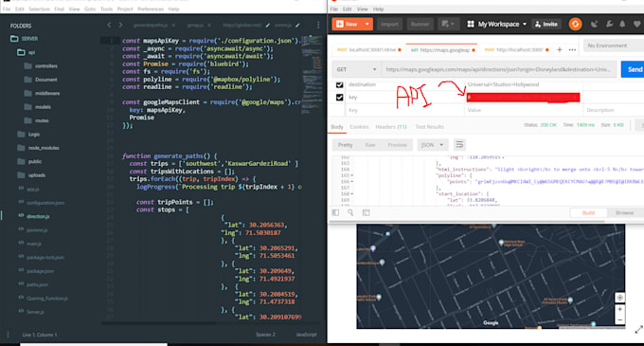This screenshot has height=346, width=644.
Task: Click the blue Send button
Action: [x=634, y=69]
